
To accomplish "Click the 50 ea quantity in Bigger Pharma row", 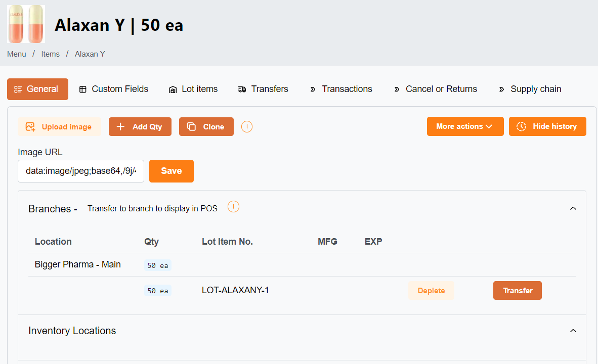I will pos(158,265).
